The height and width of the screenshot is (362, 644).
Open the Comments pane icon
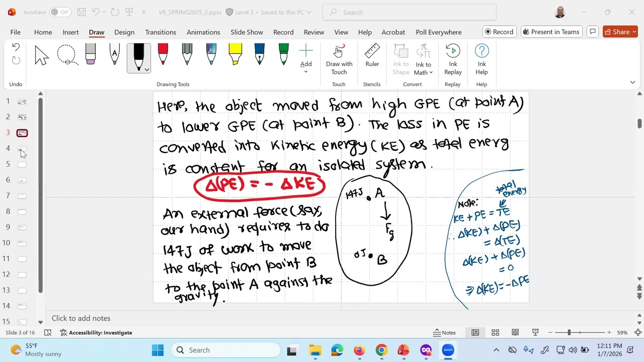coord(593,32)
